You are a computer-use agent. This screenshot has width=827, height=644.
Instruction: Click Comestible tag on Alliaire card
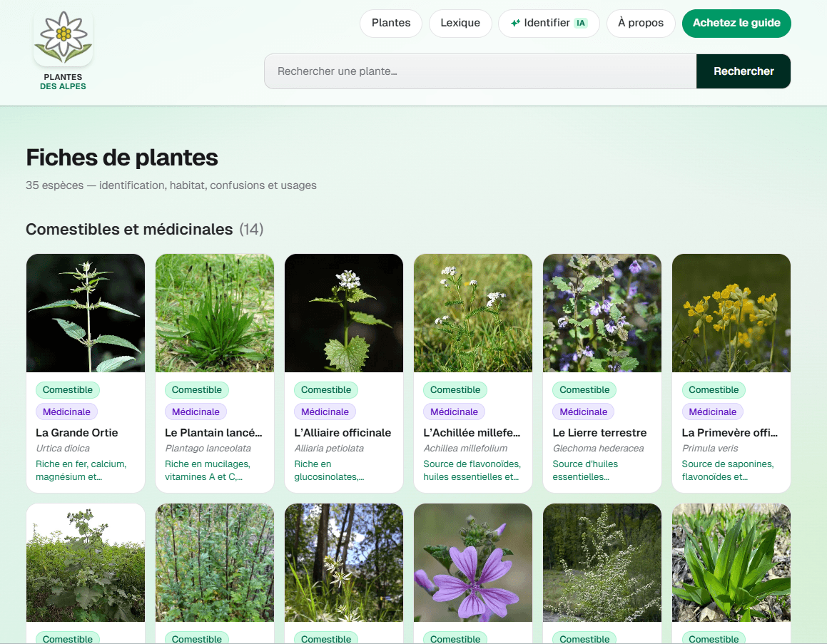tap(326, 390)
